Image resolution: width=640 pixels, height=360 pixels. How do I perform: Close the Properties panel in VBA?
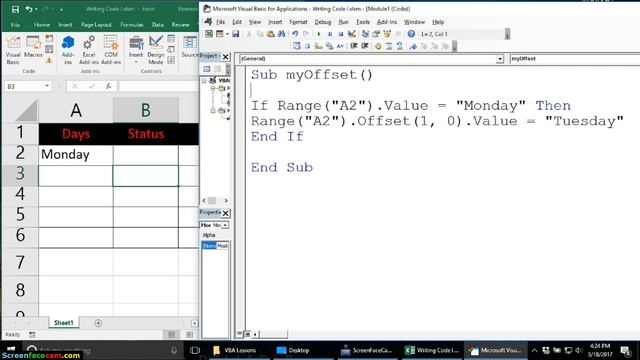click(x=225, y=213)
